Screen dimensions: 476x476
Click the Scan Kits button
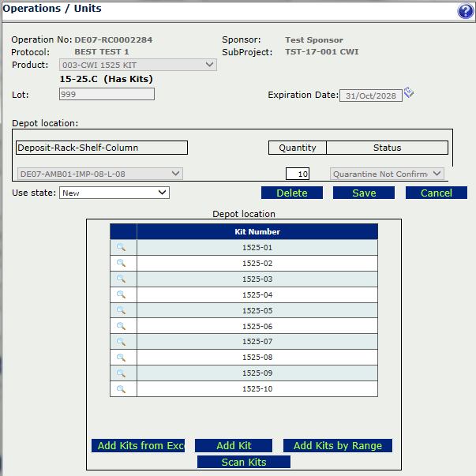coord(244,462)
